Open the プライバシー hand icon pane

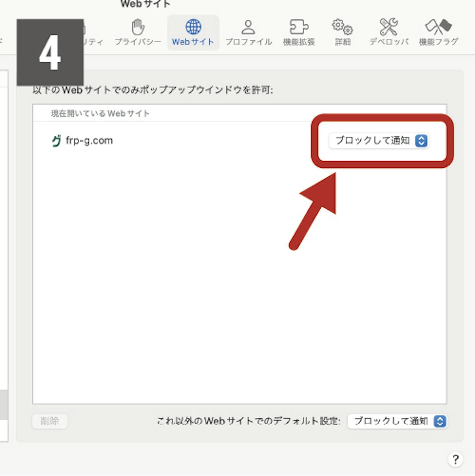(138, 32)
